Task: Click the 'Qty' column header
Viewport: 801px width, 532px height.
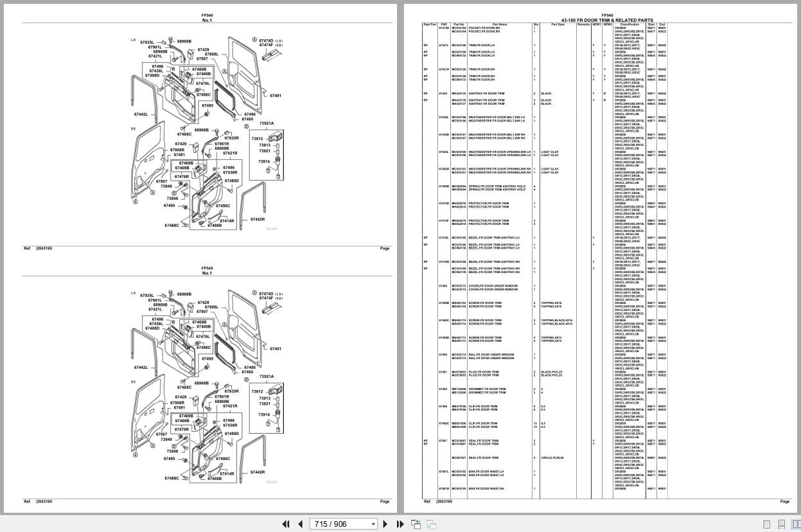Action: [x=536, y=24]
